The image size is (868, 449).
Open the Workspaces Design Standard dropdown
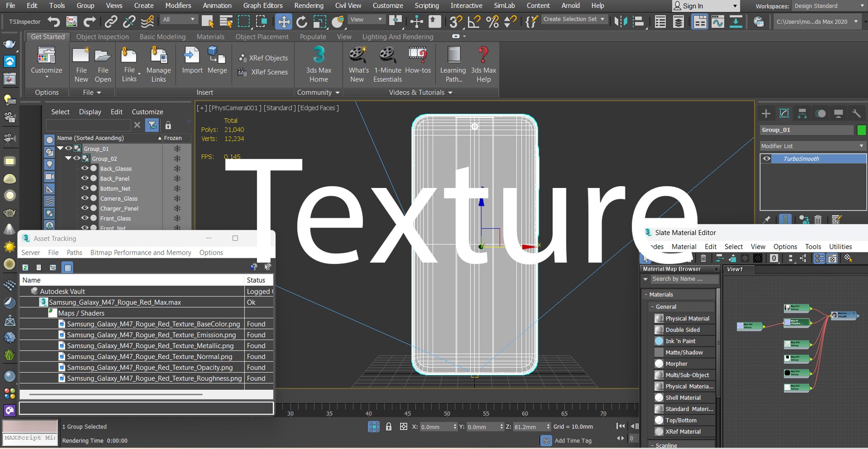coord(829,6)
